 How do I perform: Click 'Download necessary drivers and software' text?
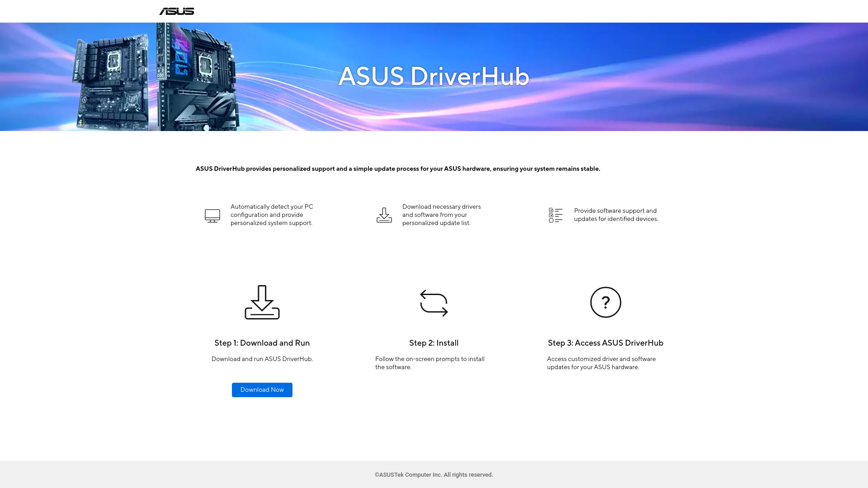[x=442, y=215]
